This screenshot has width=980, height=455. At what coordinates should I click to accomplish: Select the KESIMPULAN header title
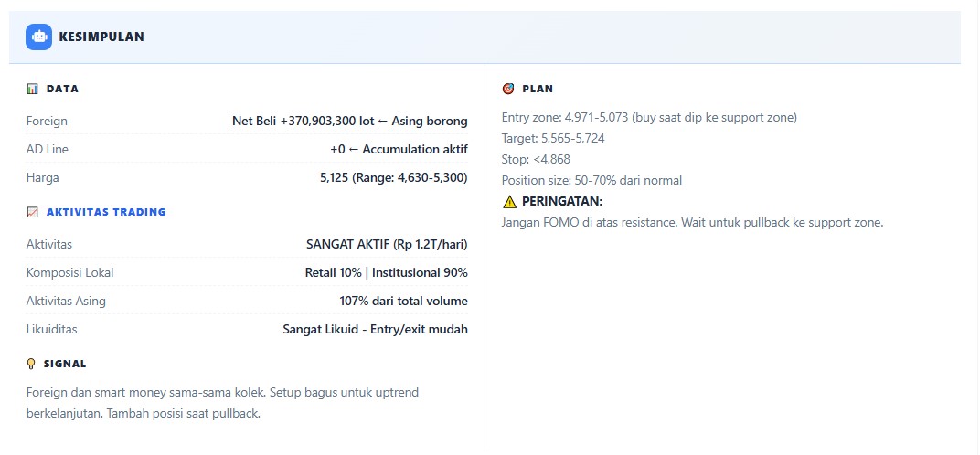coord(101,37)
